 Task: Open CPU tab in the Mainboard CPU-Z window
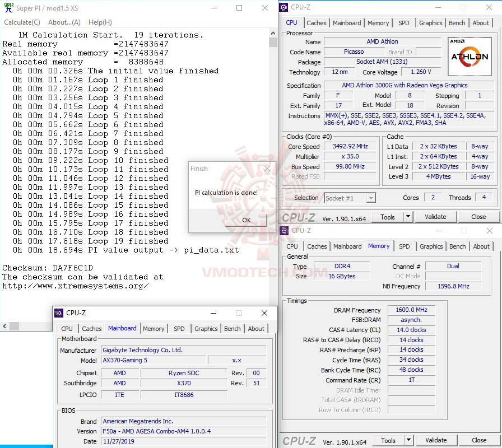[67, 329]
